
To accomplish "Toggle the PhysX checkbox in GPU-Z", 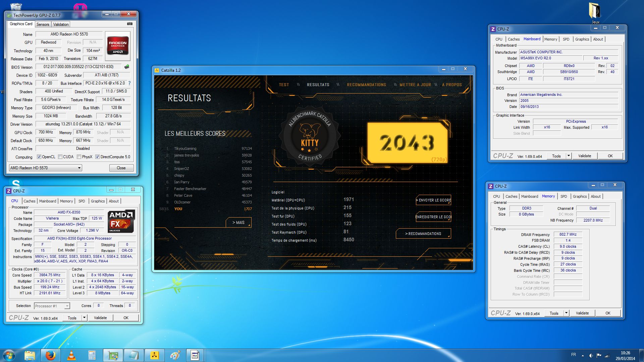I will (79, 157).
